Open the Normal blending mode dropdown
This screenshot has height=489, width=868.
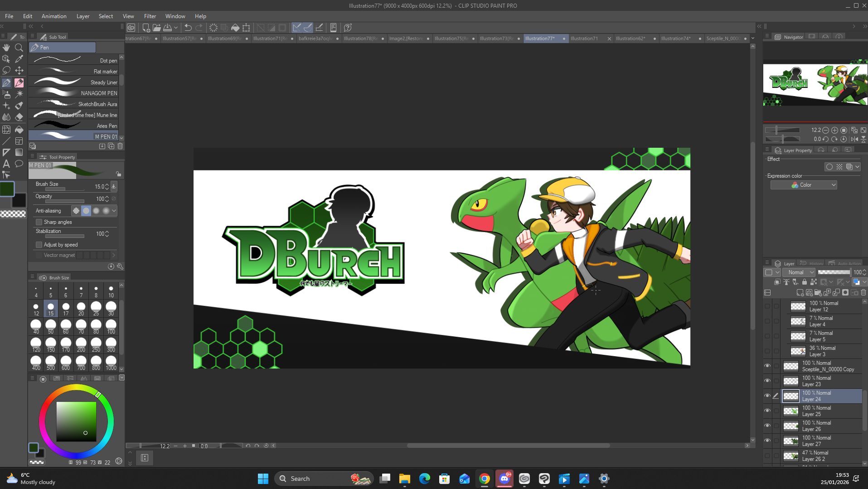click(x=800, y=272)
